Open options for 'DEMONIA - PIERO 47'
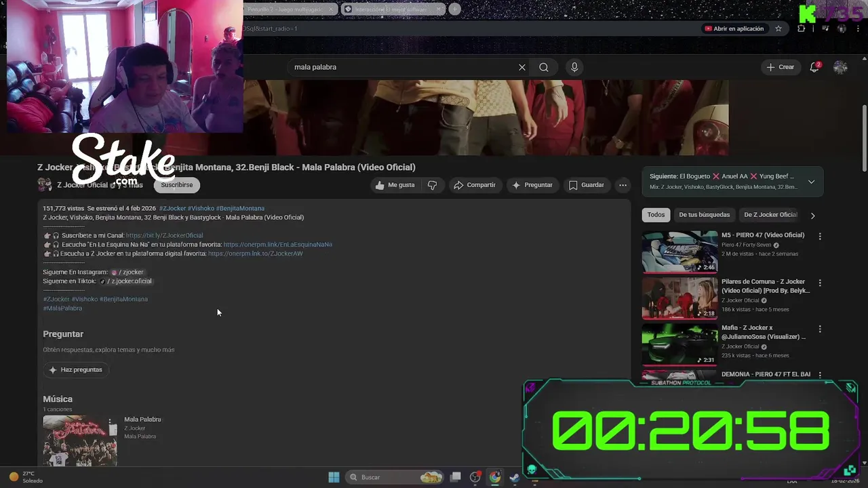 tap(820, 375)
